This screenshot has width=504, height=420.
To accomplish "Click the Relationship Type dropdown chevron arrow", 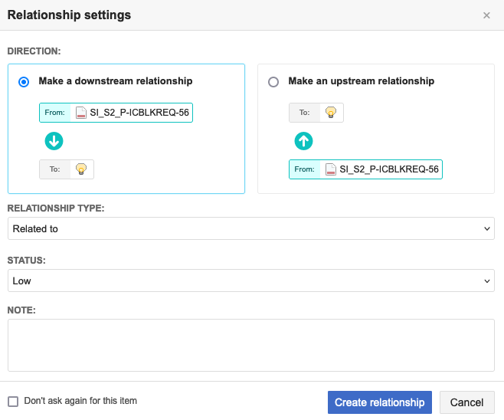I will click(x=488, y=228).
